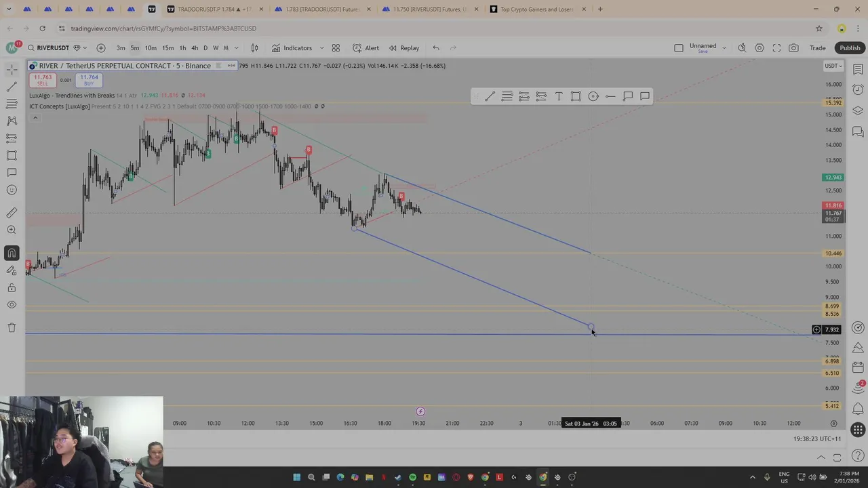Open the watchlist panel on right sidebar

coord(858,69)
